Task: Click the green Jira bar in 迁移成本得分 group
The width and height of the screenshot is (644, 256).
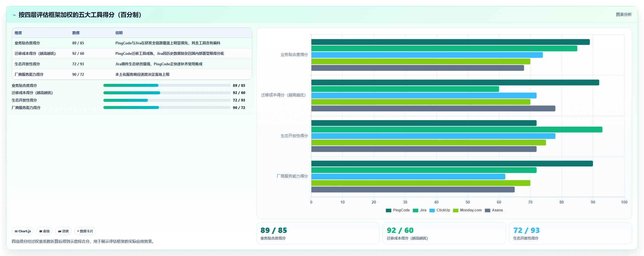Action: [405, 89]
